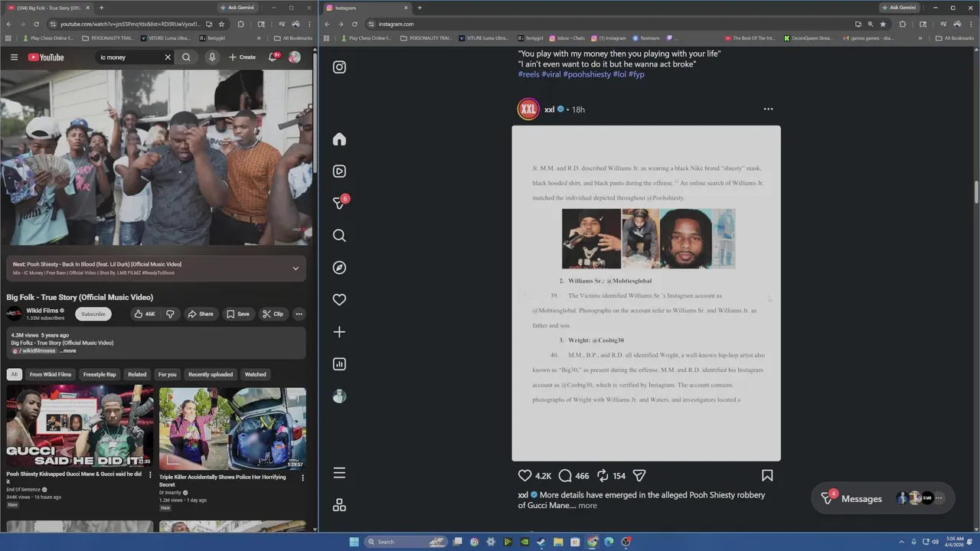Click the Save button under video
Image resolution: width=980 pixels, height=551 pixels.
pyautogui.click(x=237, y=314)
